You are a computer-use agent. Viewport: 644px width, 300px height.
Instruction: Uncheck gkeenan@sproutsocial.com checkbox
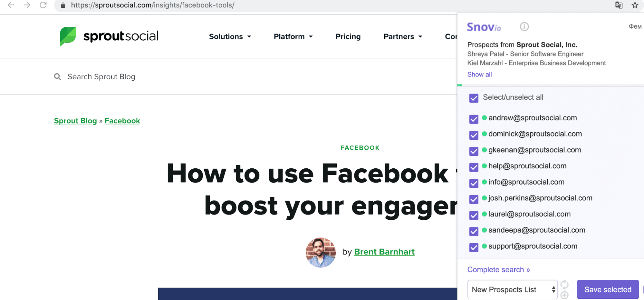pyautogui.click(x=474, y=151)
